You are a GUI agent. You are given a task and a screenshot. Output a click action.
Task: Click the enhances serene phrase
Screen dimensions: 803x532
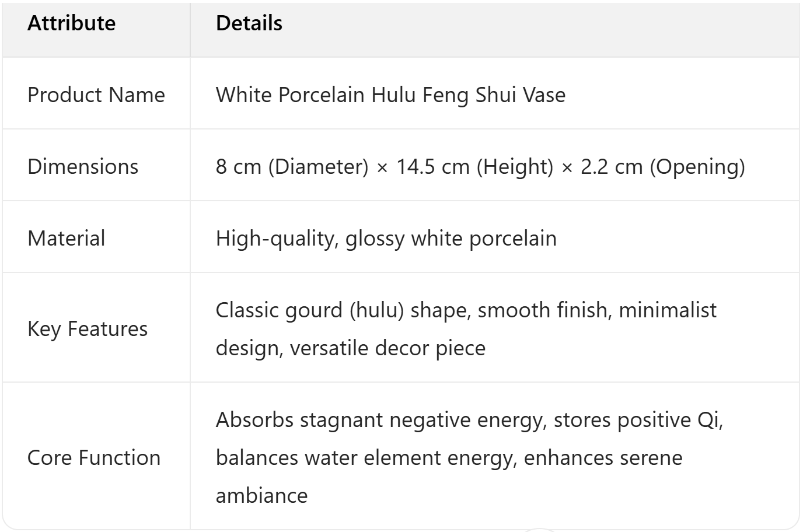(x=603, y=458)
